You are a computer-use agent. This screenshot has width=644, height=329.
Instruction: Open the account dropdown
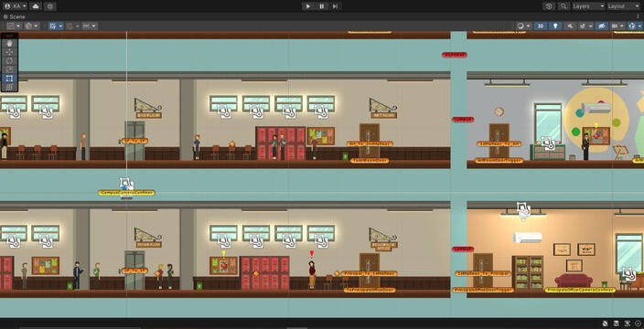click(15, 6)
